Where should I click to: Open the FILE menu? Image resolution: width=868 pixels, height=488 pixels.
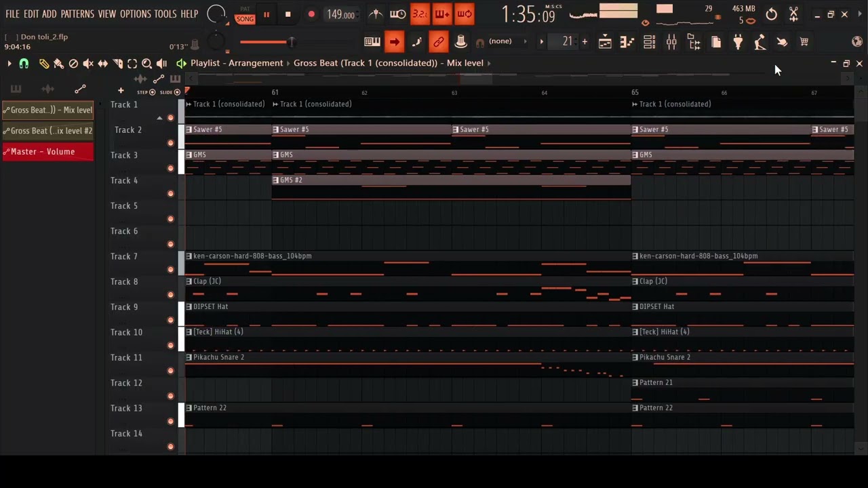tap(12, 14)
